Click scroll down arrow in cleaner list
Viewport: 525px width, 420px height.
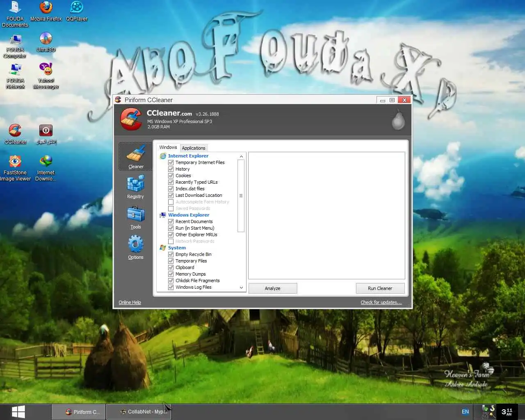click(241, 288)
